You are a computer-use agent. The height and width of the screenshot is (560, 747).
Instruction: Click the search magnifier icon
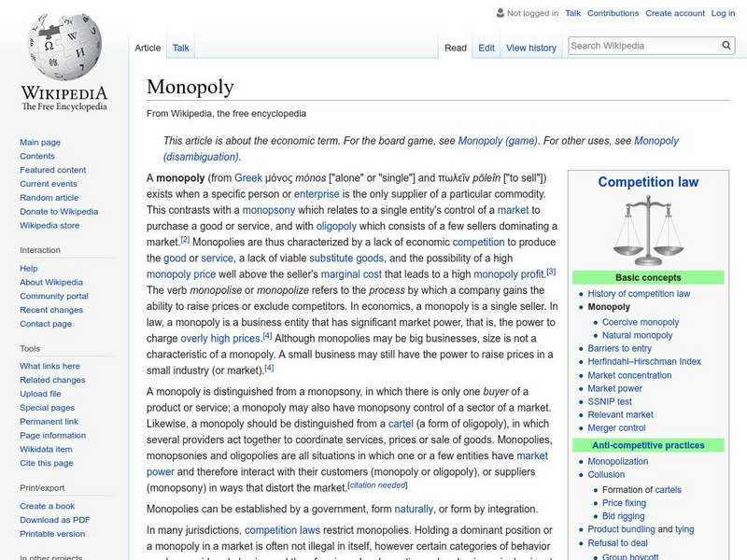pos(726,46)
